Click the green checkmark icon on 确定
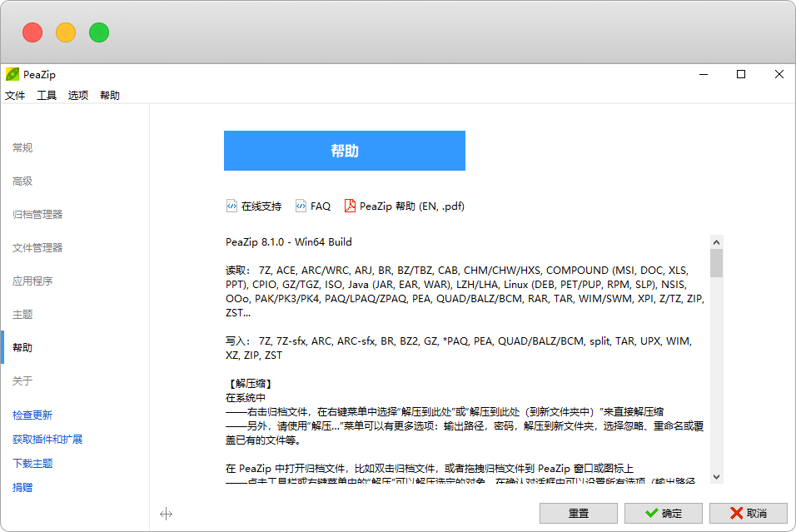Image resolution: width=796 pixels, height=532 pixels. tap(649, 514)
